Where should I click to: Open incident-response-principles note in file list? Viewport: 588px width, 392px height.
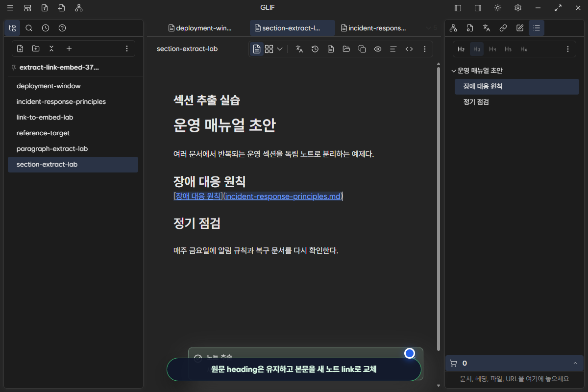coord(73,101)
